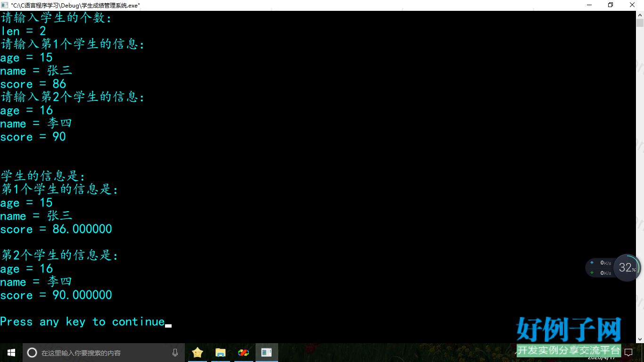Click the line "第1个学生的信息是:"
The width and height of the screenshot is (644, 362).
tap(59, 189)
